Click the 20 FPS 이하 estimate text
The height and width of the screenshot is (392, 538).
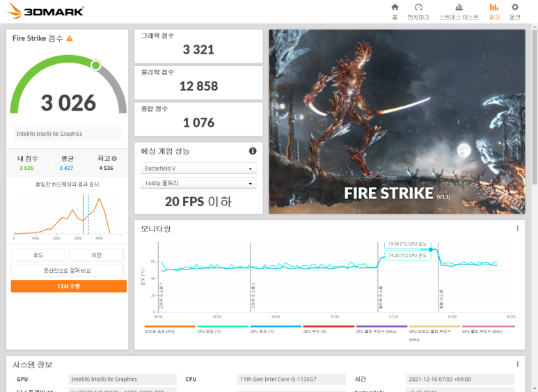coord(198,201)
